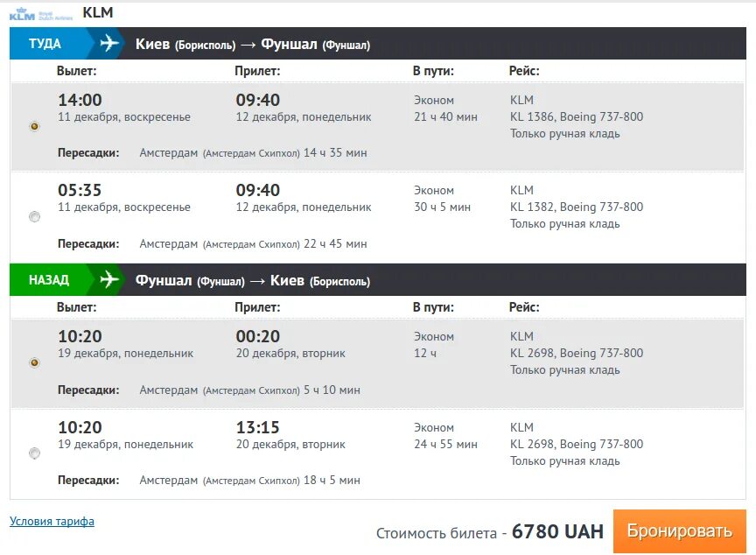
Task: Select the 05:35 outbound flight radio button
Action: (x=34, y=216)
